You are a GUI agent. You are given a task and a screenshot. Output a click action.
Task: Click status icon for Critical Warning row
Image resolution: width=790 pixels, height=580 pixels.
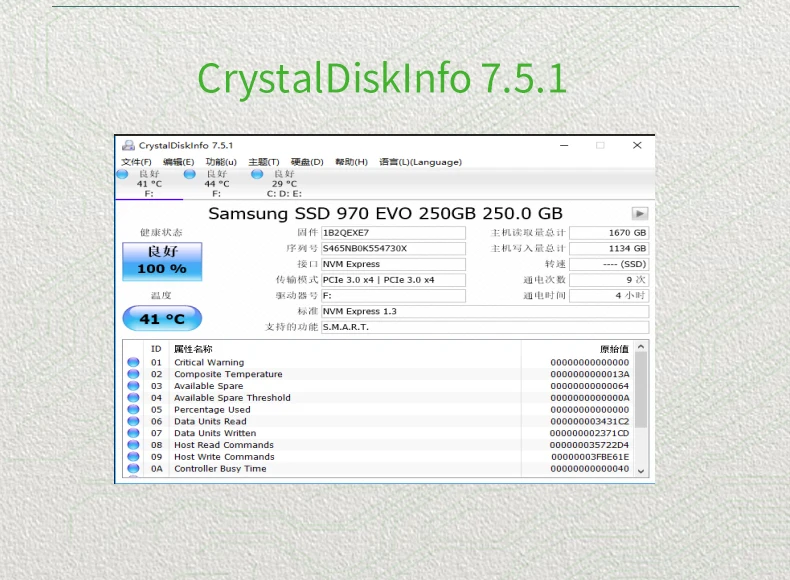coord(133,362)
